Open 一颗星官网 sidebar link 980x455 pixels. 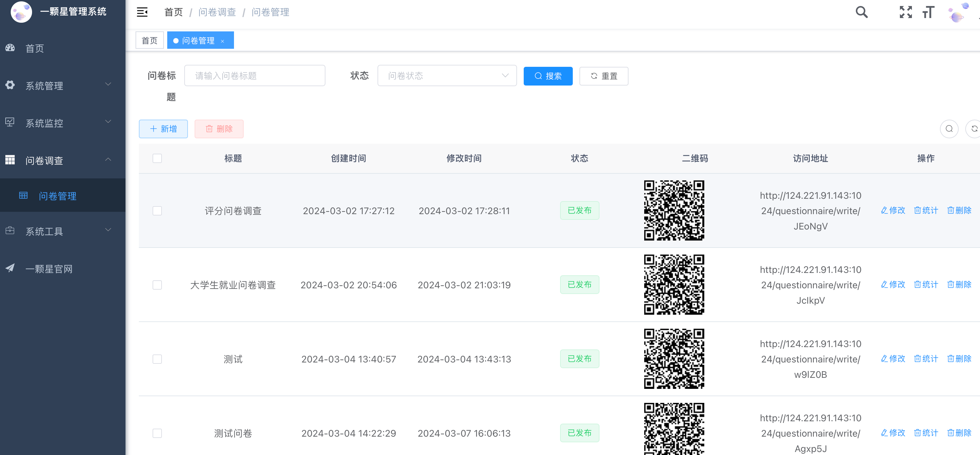pyautogui.click(x=63, y=269)
